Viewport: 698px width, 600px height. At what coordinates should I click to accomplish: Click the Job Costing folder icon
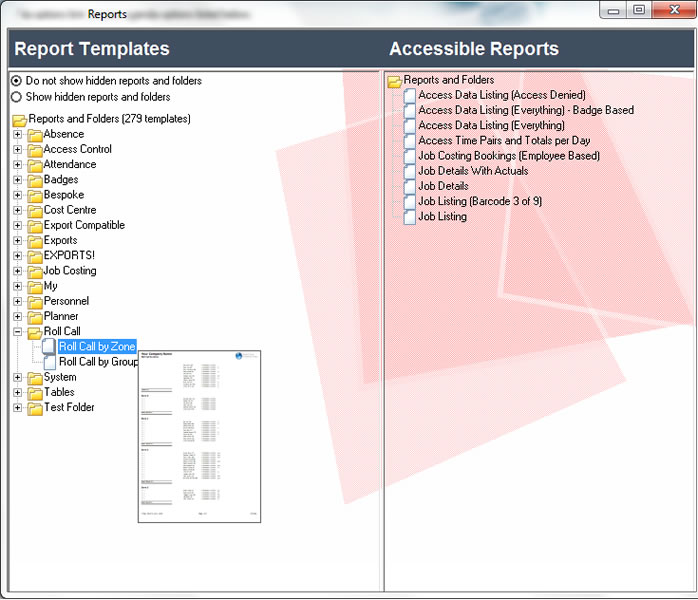[x=35, y=271]
